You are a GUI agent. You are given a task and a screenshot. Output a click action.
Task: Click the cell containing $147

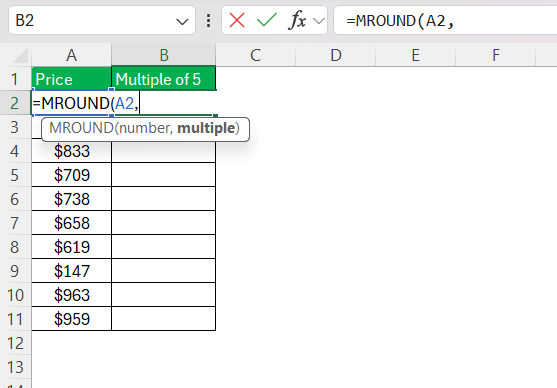pyautogui.click(x=71, y=271)
